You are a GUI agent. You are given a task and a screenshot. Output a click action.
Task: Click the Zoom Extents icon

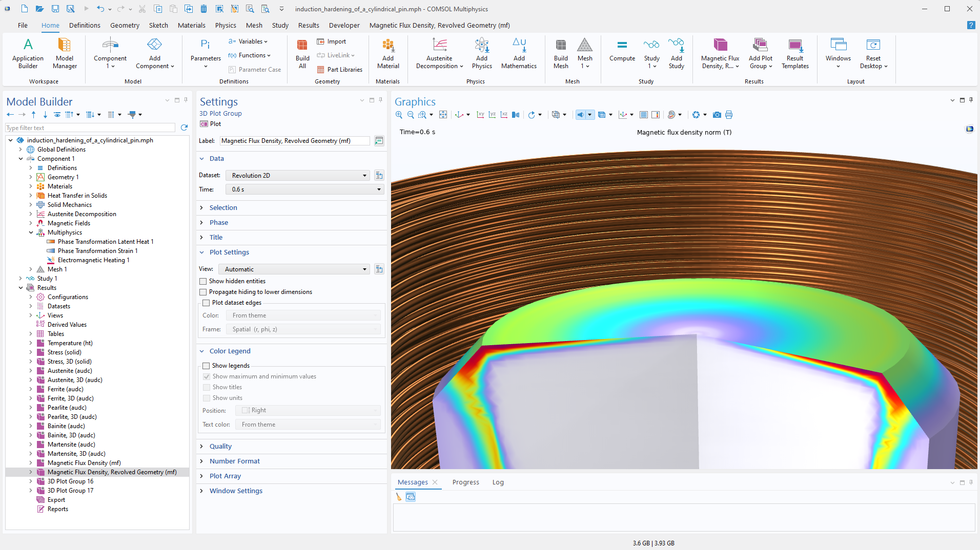(443, 115)
